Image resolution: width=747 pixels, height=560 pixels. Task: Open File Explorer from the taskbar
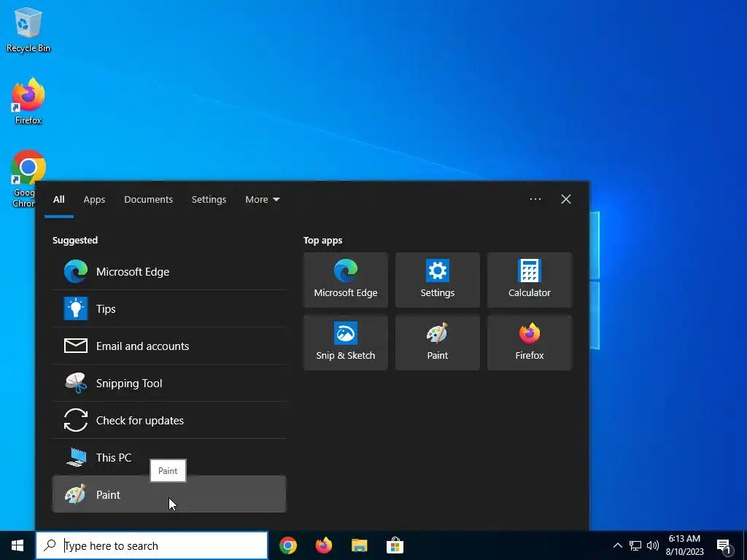tap(359, 545)
